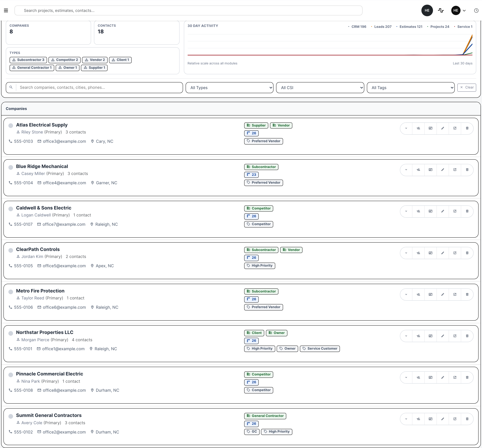
Task: Delete Summit General Contractors
Action: (x=467, y=419)
